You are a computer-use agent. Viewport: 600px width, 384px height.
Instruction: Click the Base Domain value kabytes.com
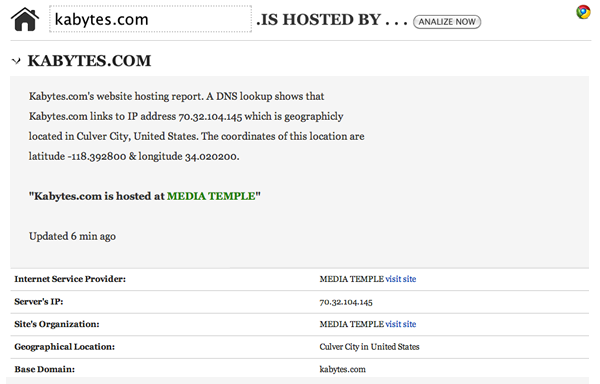pos(342,369)
